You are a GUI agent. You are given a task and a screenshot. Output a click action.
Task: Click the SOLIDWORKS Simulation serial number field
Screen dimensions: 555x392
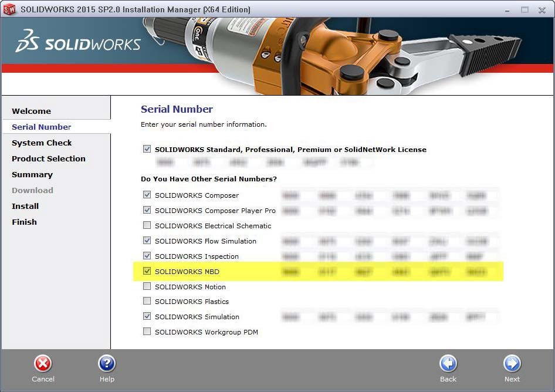pos(390,317)
